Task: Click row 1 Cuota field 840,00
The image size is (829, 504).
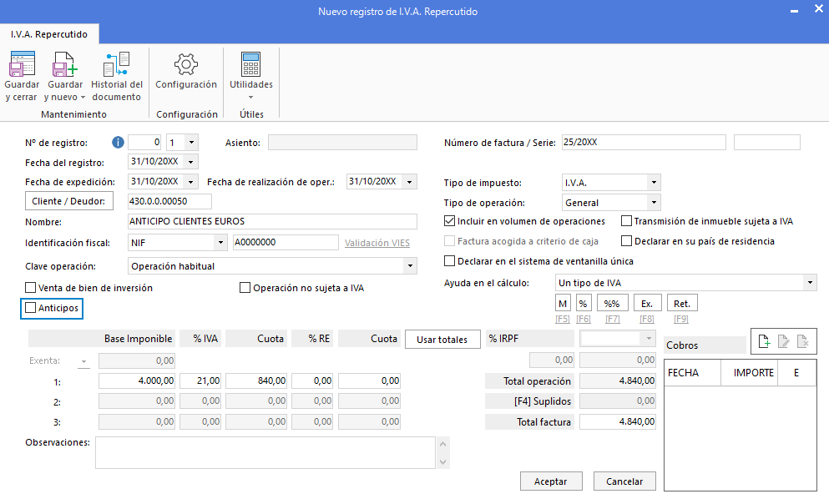Action: point(256,381)
